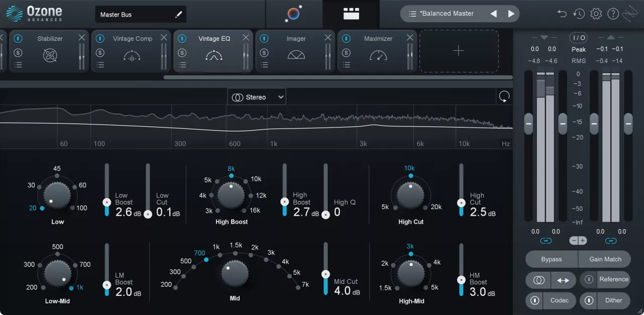Go to previous preset arrow
The height and width of the screenshot is (315, 644).
pyautogui.click(x=494, y=14)
